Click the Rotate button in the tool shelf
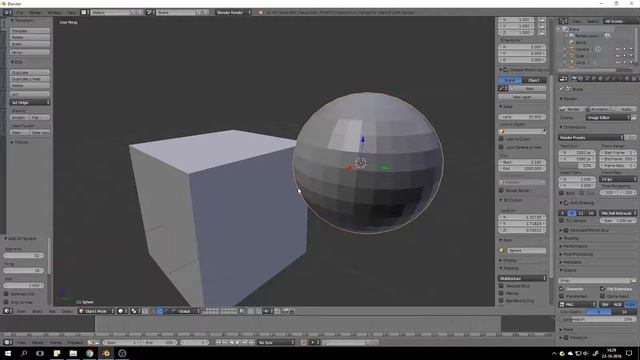This screenshot has width=640, height=360. (x=30, y=37)
